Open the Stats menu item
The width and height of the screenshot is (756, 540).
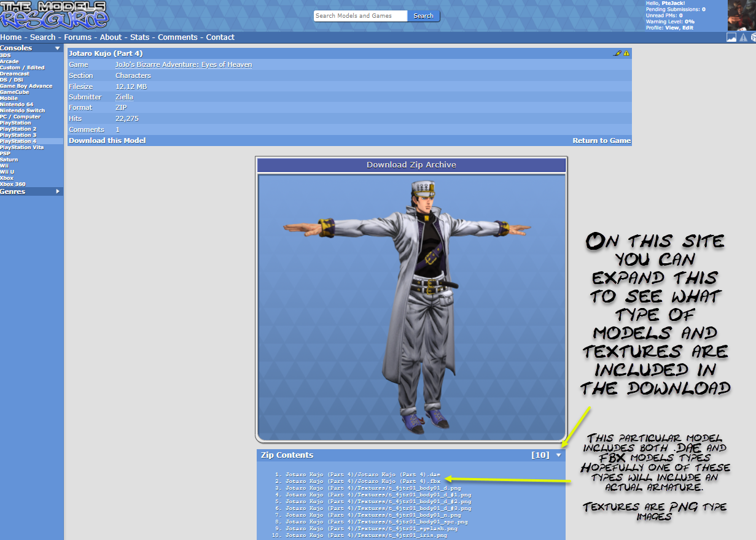(x=140, y=37)
